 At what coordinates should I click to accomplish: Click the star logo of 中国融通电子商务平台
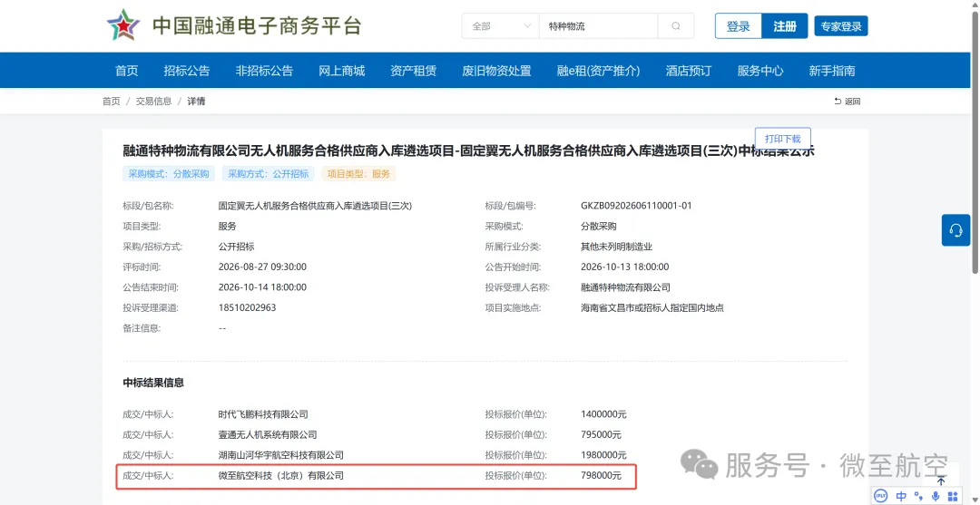(x=123, y=25)
